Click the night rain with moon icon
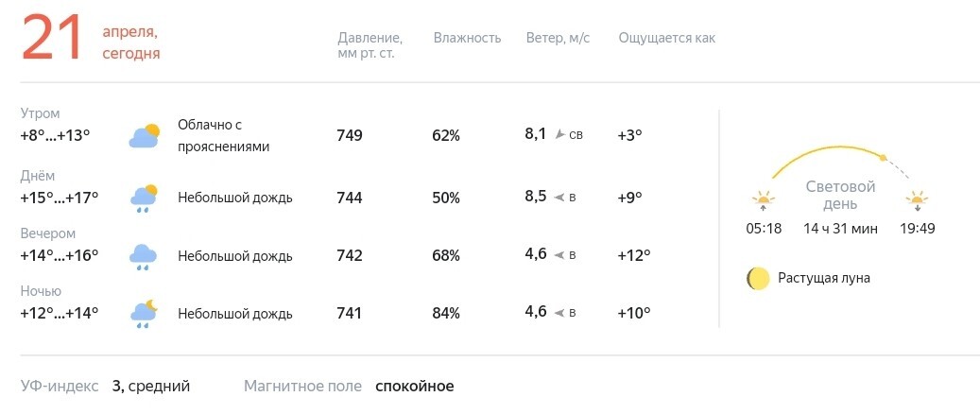 tap(144, 314)
